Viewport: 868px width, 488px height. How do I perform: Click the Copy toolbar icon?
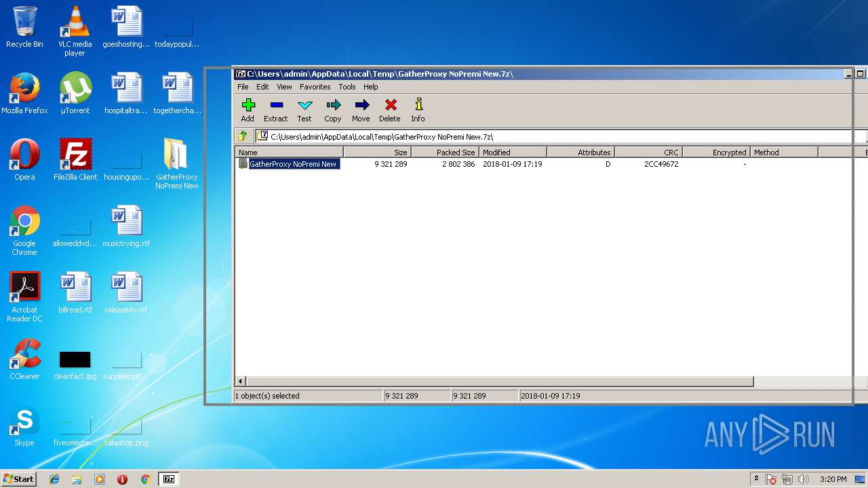(332, 110)
